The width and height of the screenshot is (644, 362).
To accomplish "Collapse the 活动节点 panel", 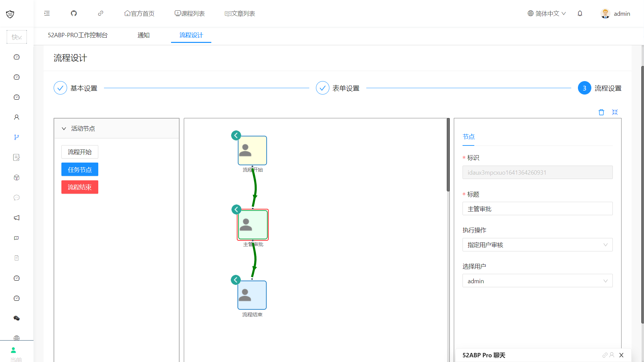I will (64, 129).
